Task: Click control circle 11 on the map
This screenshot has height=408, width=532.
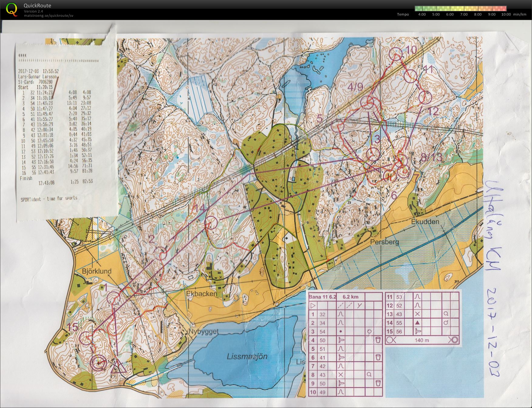Action: [x=410, y=76]
